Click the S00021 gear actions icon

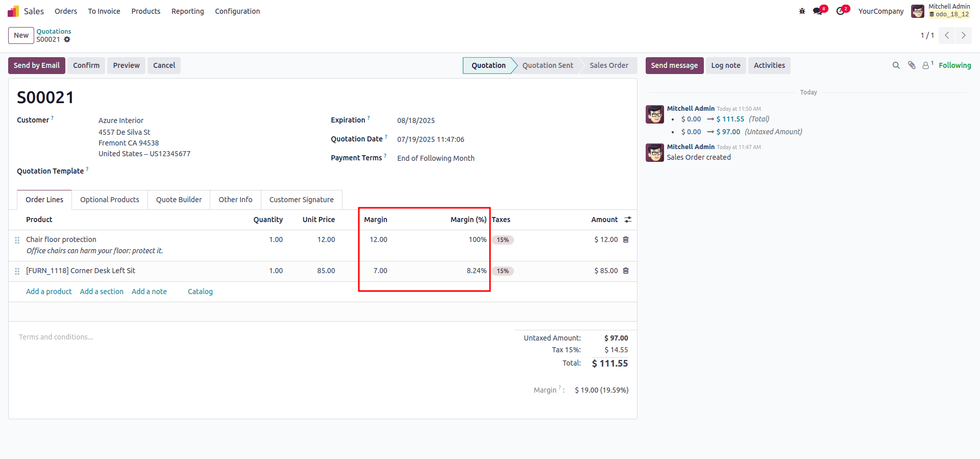coord(67,39)
